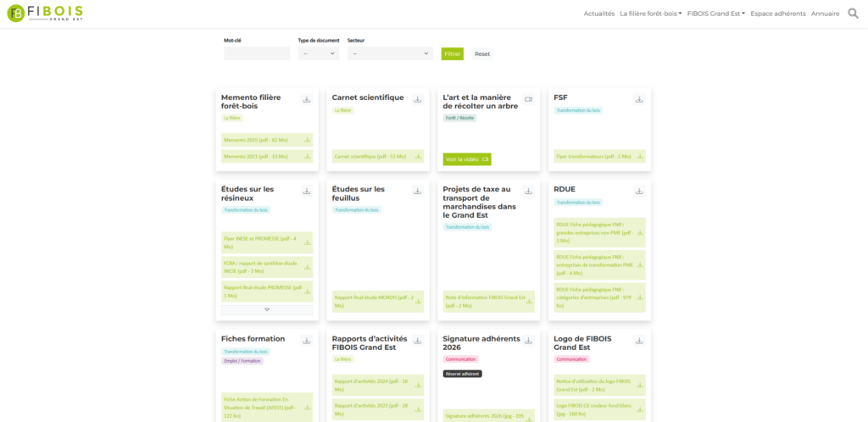Viewport: 868px width, 422px height.
Task: Click Voir la vidéo button
Action: click(x=467, y=159)
